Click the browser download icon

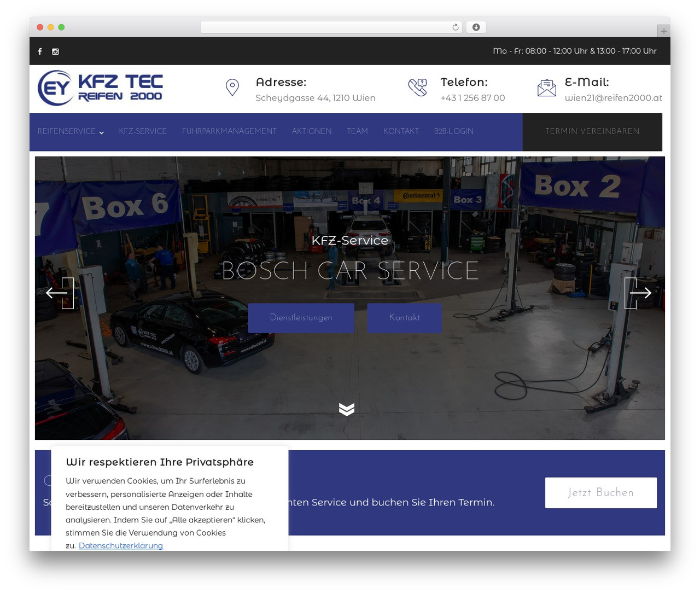pos(476,27)
